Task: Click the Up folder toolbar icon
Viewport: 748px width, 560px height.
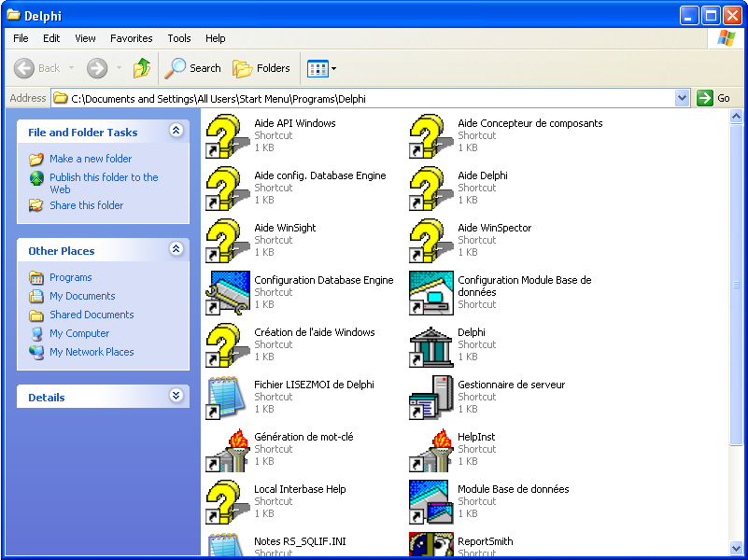Action: coord(142,68)
